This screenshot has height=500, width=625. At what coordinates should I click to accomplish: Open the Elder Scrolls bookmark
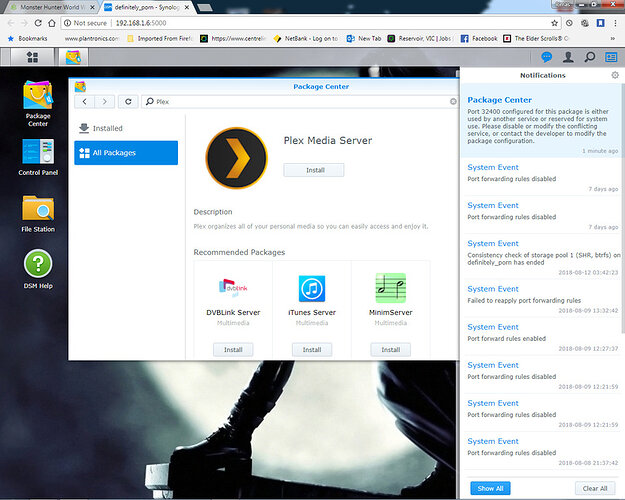[x=536, y=39]
